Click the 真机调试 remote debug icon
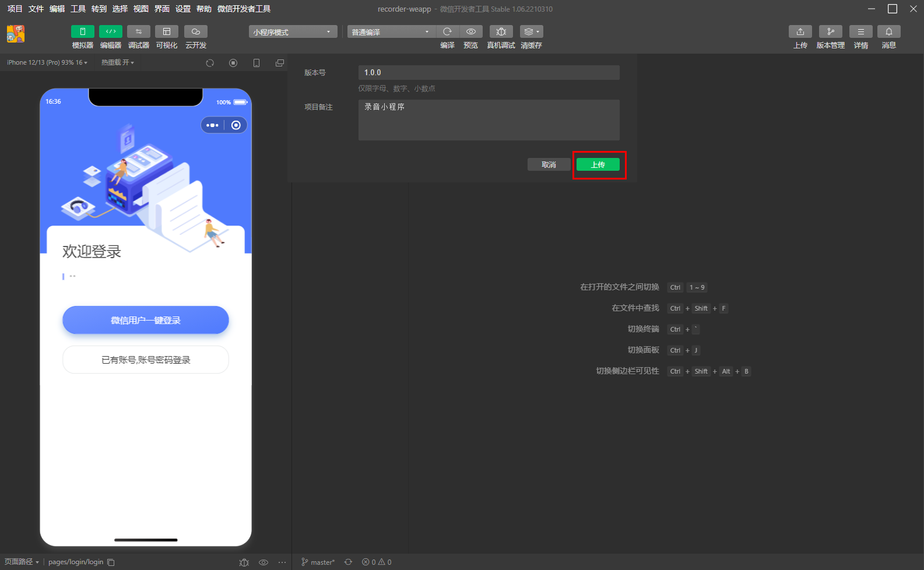 501,31
